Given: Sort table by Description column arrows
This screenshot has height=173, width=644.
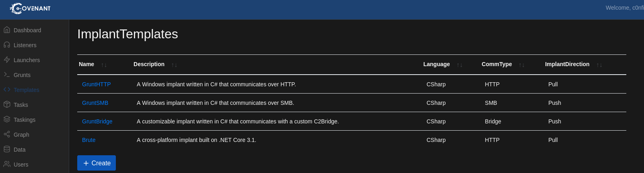Looking at the screenshot, I should point(174,65).
